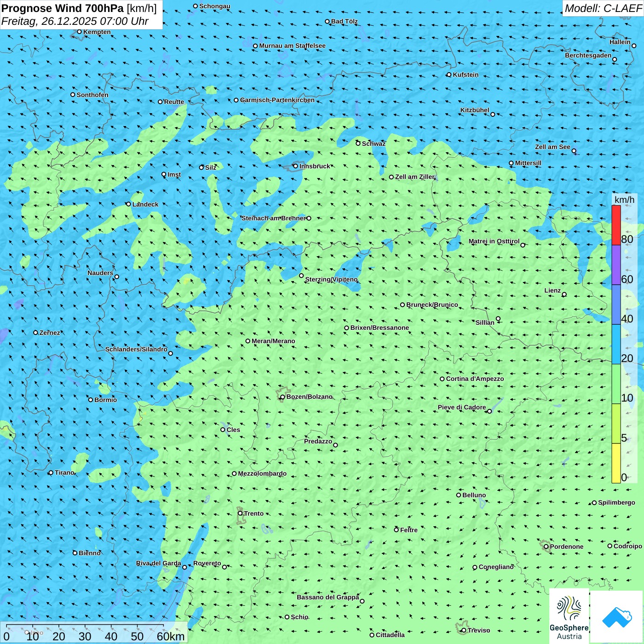Click the 'Cortina d'Ampezzo' label
This screenshot has height=644, width=644.
point(475,379)
